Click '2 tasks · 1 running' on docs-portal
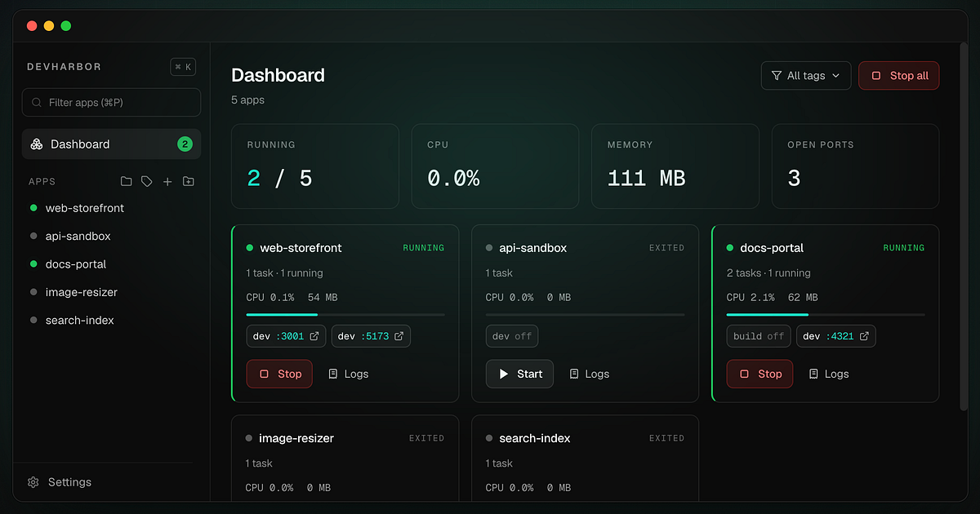Screen dimensions: 980x514 [x=768, y=273]
